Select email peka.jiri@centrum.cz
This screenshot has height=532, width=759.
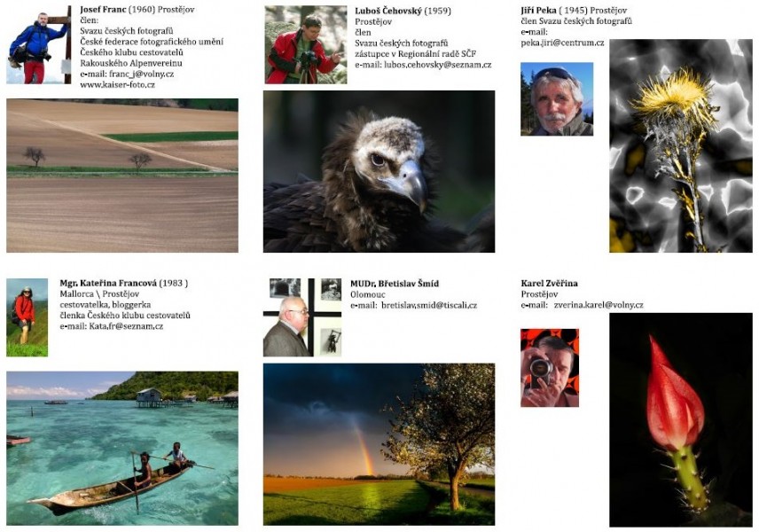(562, 43)
